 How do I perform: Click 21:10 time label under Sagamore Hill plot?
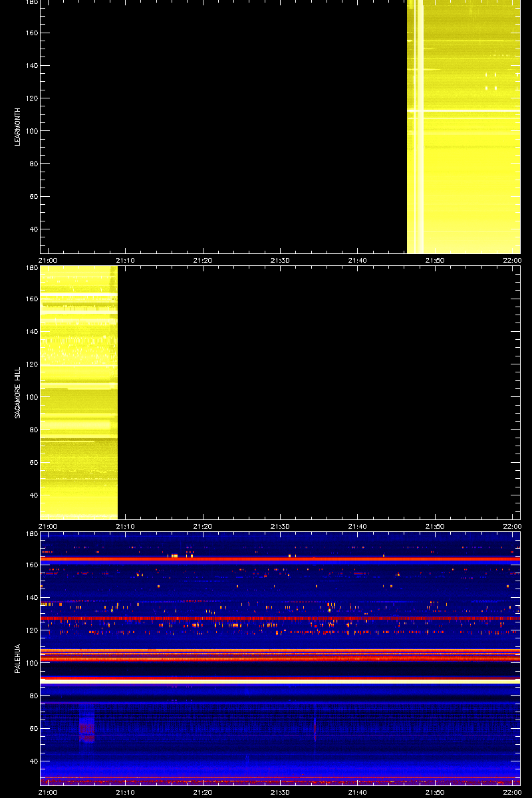pyautogui.click(x=126, y=526)
